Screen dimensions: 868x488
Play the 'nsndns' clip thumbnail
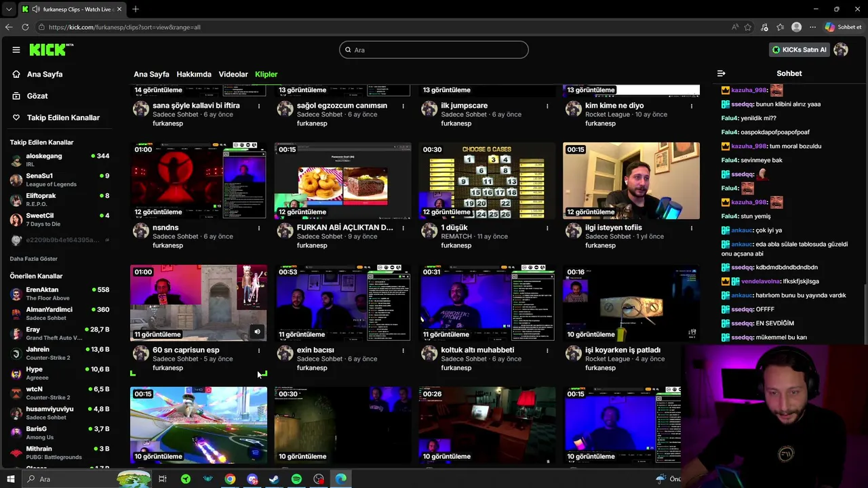[x=199, y=181]
